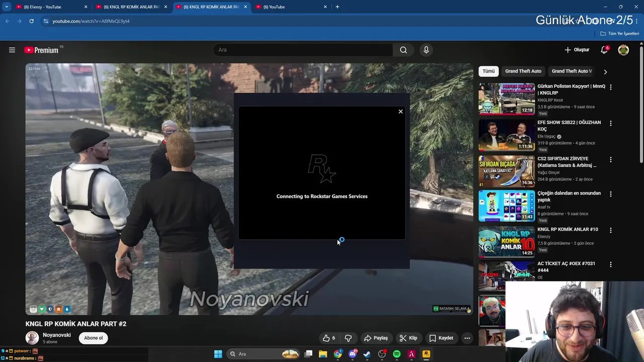Open the Oluştur create menu
The width and height of the screenshot is (644, 362).
click(577, 50)
